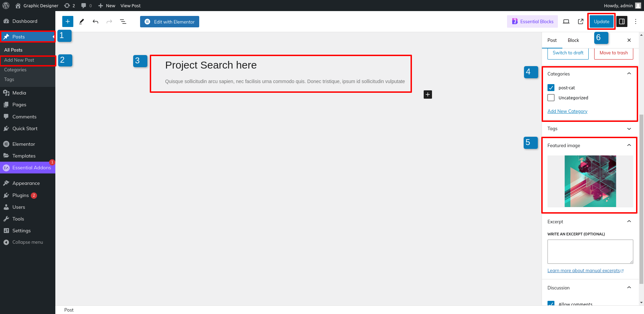The width and height of the screenshot is (644, 314).
Task: Open Appearance in the admin sidebar
Action: pyautogui.click(x=26, y=183)
